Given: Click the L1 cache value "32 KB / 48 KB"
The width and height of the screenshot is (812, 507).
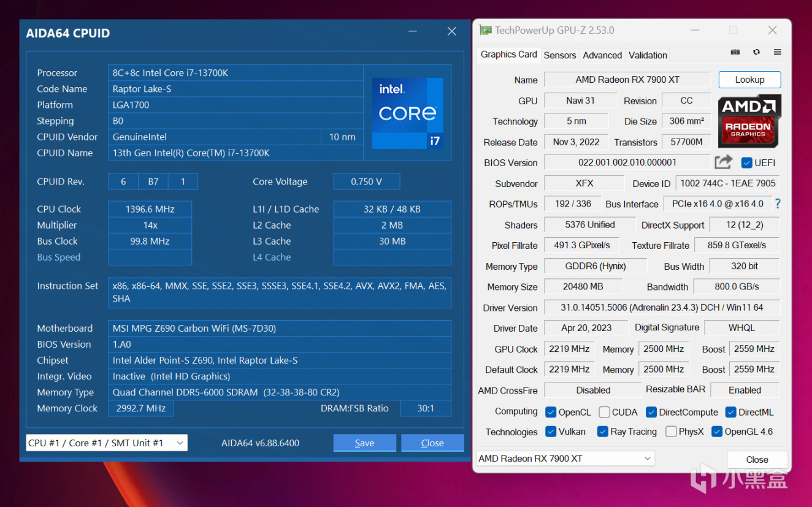Looking at the screenshot, I should pos(393,209).
